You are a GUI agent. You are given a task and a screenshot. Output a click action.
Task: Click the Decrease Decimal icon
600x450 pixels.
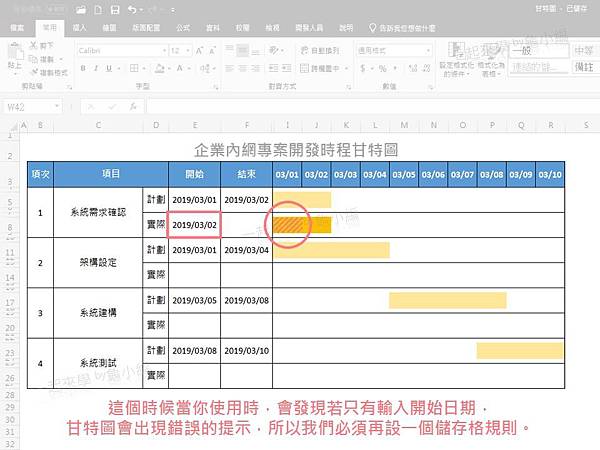426,68
